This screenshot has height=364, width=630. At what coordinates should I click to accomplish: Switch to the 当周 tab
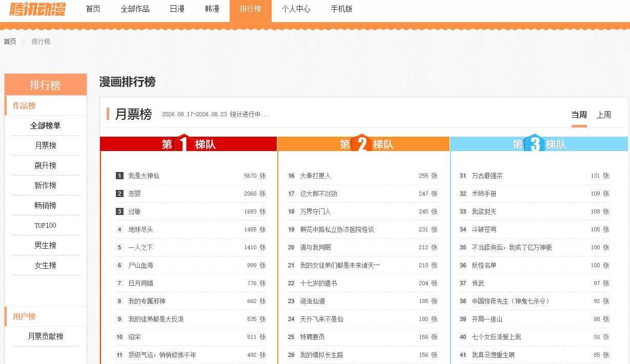tap(579, 115)
